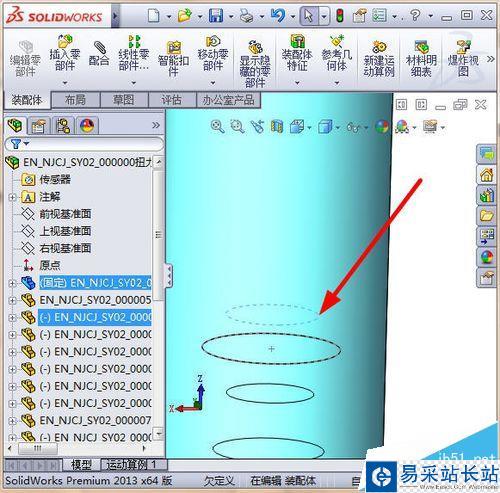Image resolution: width=500 pixels, height=493 pixels.
Task: Open dropdown under 移动零部件
Action: (x=213, y=82)
